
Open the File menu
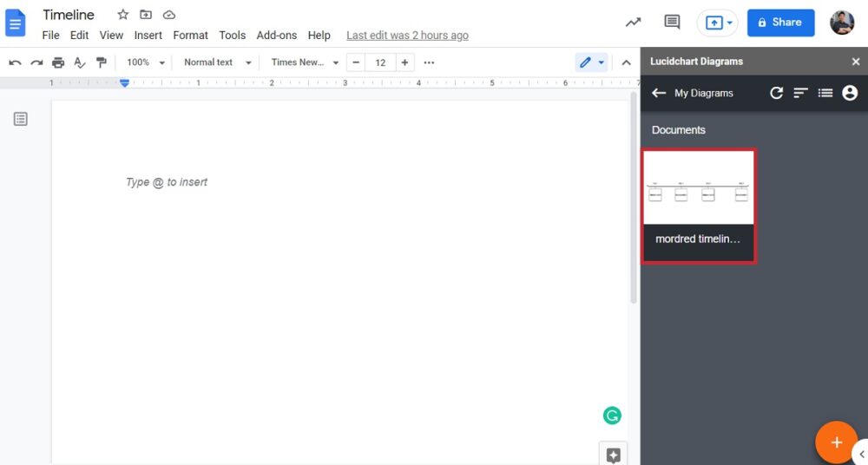click(x=50, y=36)
